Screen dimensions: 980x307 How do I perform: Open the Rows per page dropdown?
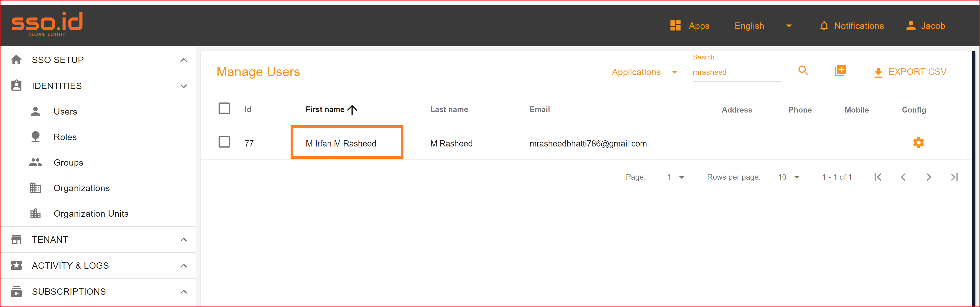(x=788, y=177)
